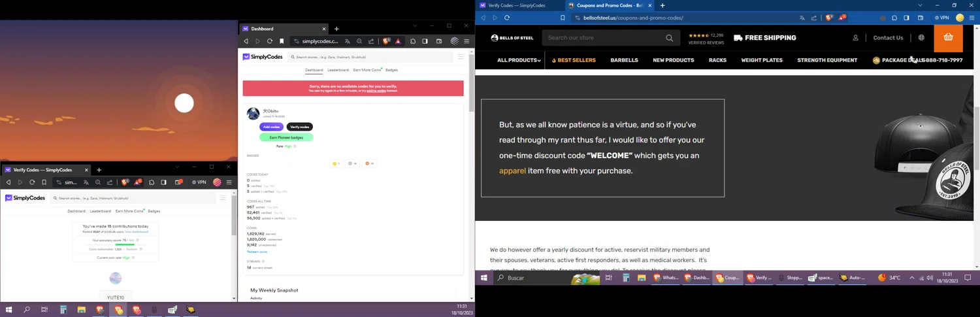Reload the bellsofsteel.us page
Image resolution: width=980 pixels, height=317 pixels.
click(x=507, y=18)
